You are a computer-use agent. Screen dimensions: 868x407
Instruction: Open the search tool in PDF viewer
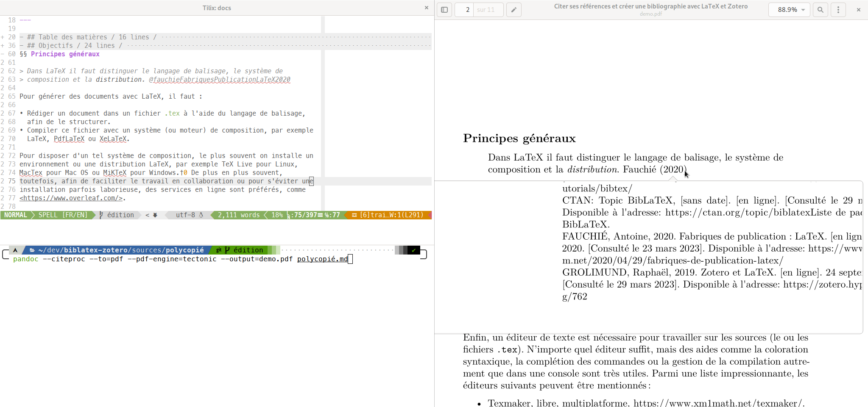tap(821, 10)
